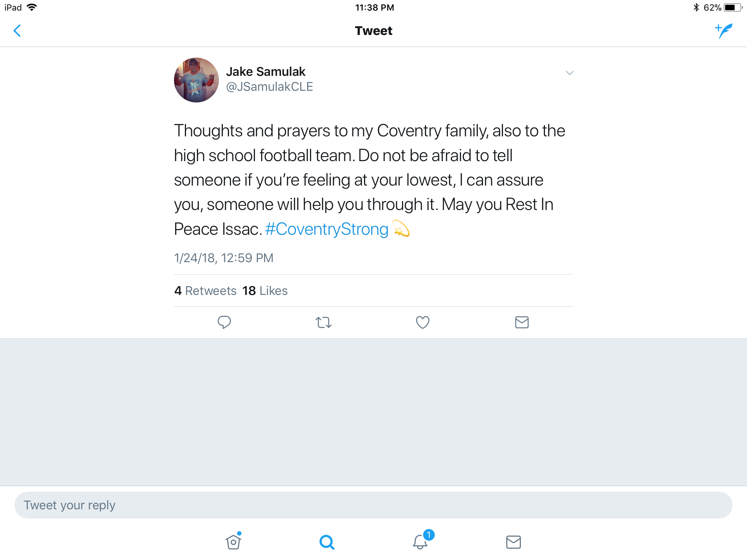Open the Home tab
The width and height of the screenshot is (747, 560).
[233, 542]
